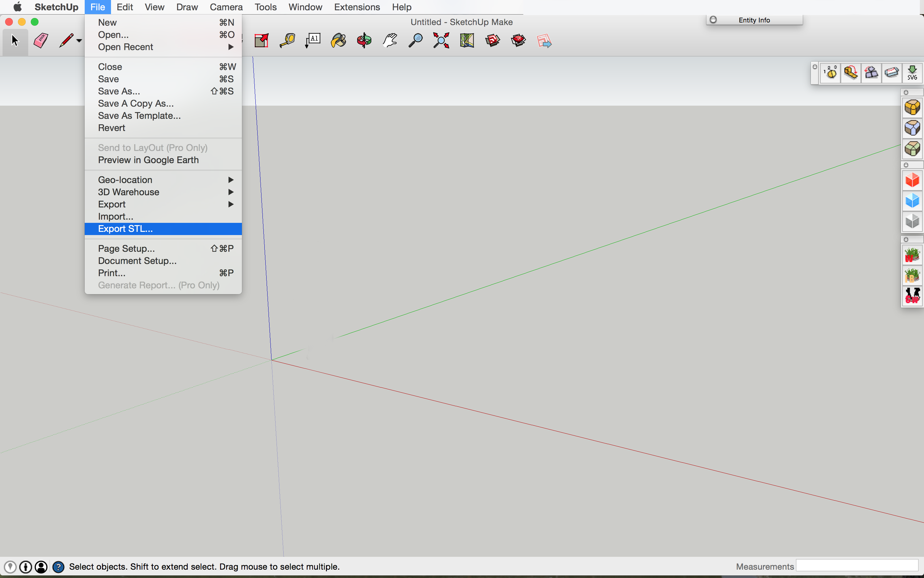Viewport: 924px width, 578px height.
Task: Click the grass W plugin icon
Action: pos(912,255)
